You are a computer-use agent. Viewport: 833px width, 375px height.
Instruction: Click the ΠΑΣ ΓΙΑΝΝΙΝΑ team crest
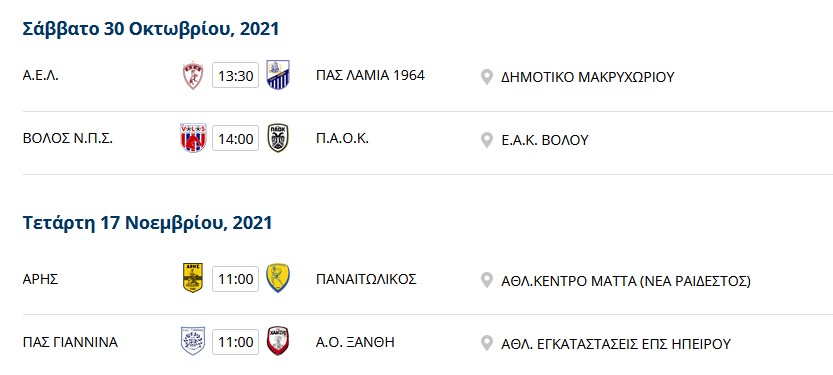pos(193,341)
